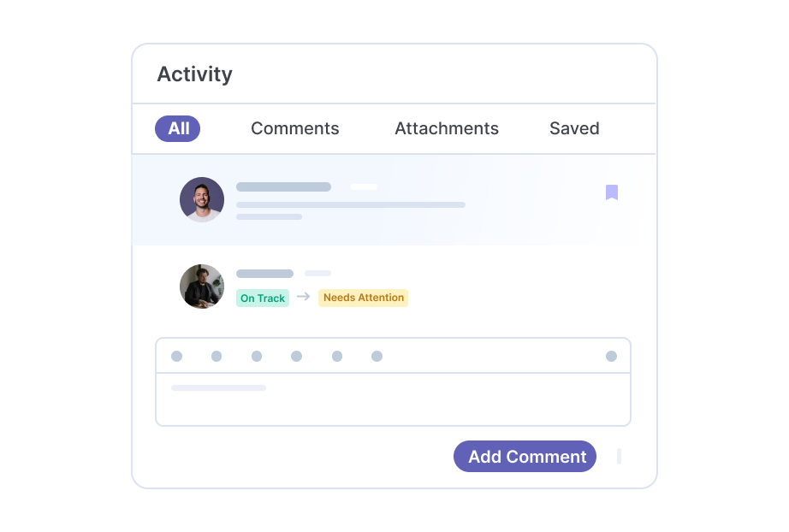Open the avatar of man in black jacket

(x=202, y=287)
